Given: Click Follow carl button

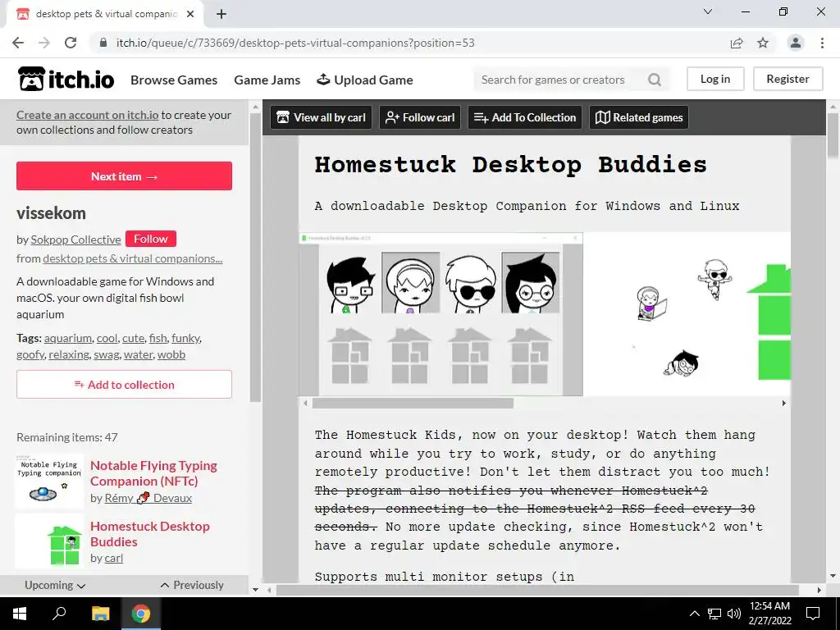Looking at the screenshot, I should 420,117.
